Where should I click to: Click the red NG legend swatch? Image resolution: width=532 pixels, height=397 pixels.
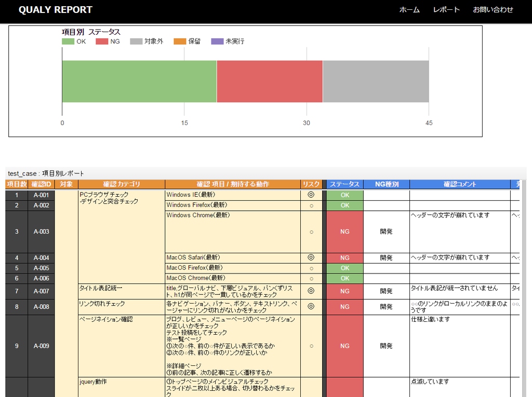(102, 42)
